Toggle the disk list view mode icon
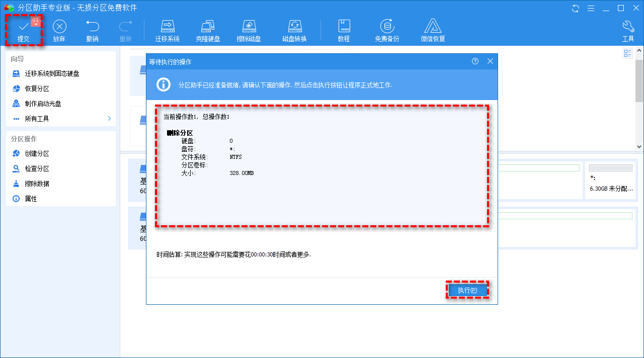The image size is (644, 358). 627,53
